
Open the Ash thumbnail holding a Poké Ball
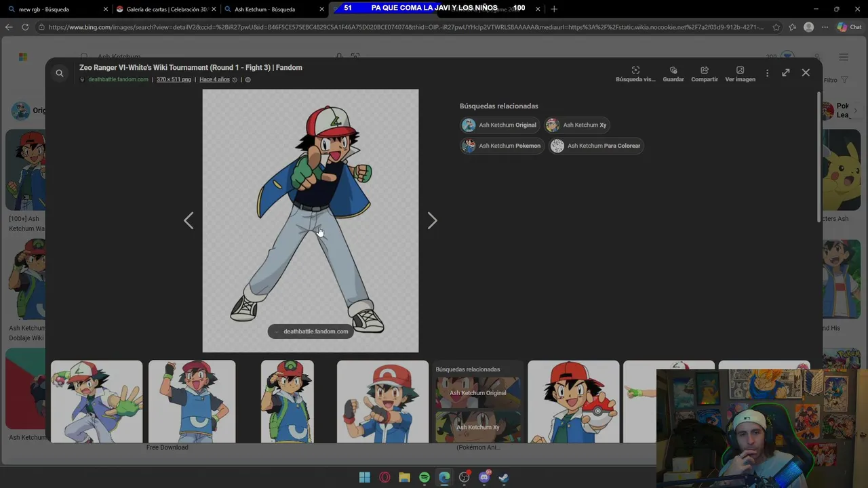(573, 401)
